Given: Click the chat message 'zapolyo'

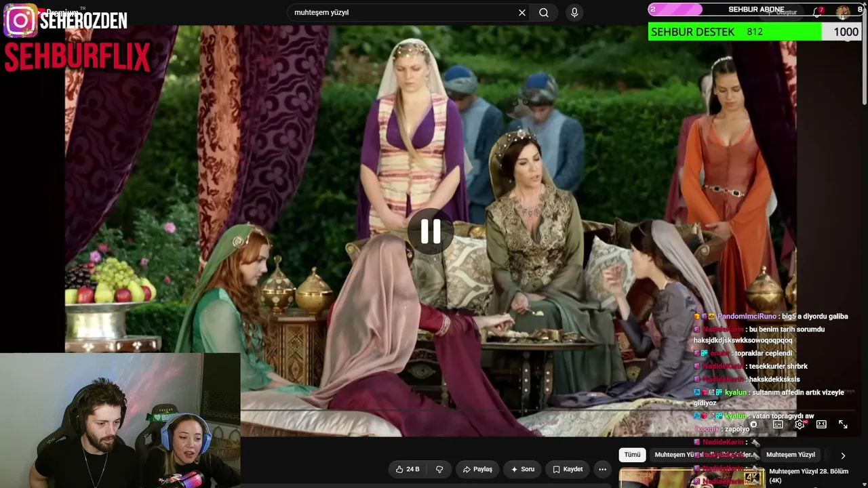Looking at the screenshot, I should (738, 429).
